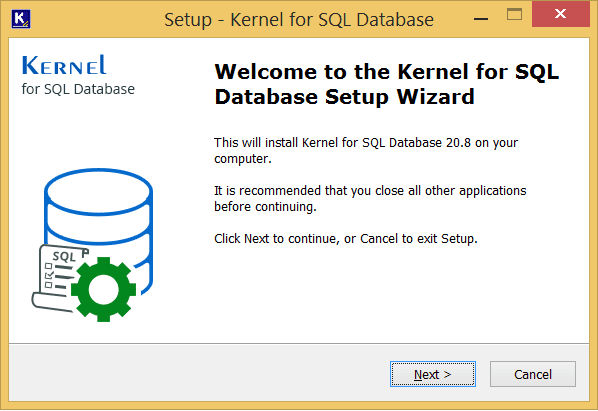This screenshot has height=411, width=598.
Task: Click the 'Click Next to continue' instruction text
Action: coord(276,239)
